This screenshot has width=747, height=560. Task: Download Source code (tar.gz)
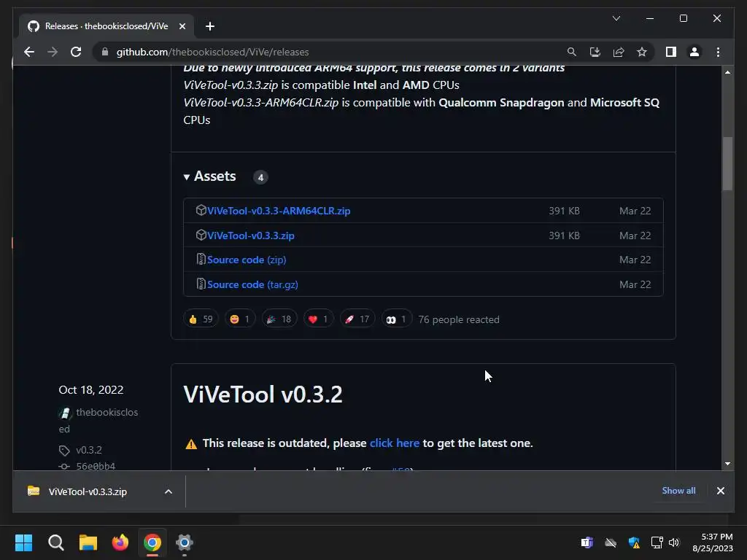pyautogui.click(x=252, y=284)
